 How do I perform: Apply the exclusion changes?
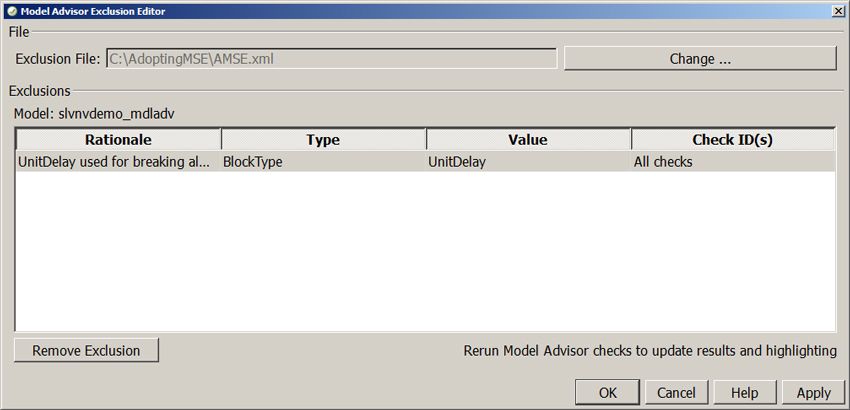point(813,393)
